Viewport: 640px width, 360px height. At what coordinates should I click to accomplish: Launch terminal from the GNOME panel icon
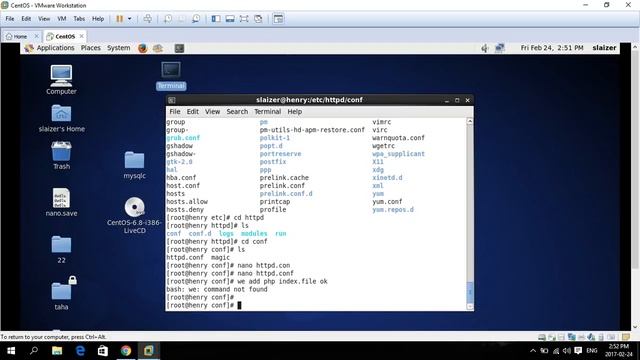click(179, 48)
